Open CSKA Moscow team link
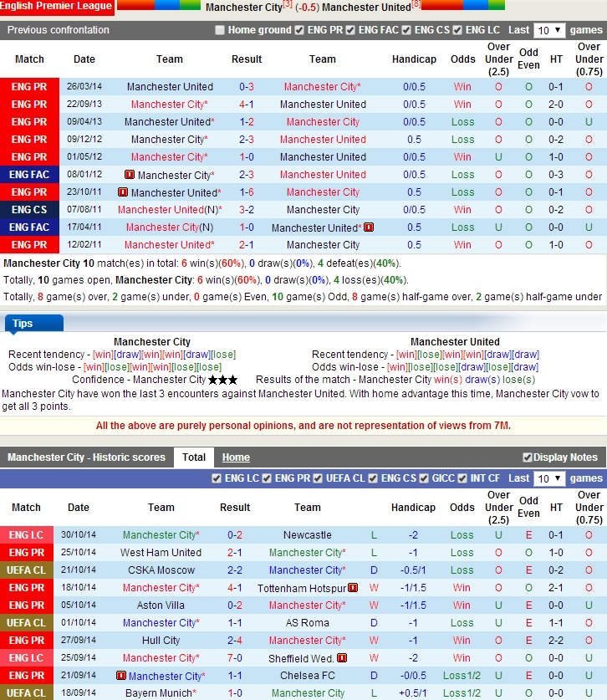This screenshot has height=700, width=607. coord(161,570)
